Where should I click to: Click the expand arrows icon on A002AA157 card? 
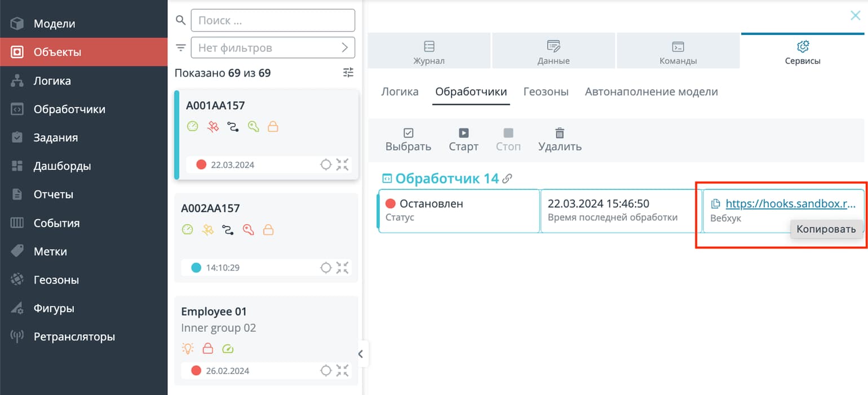point(342,268)
